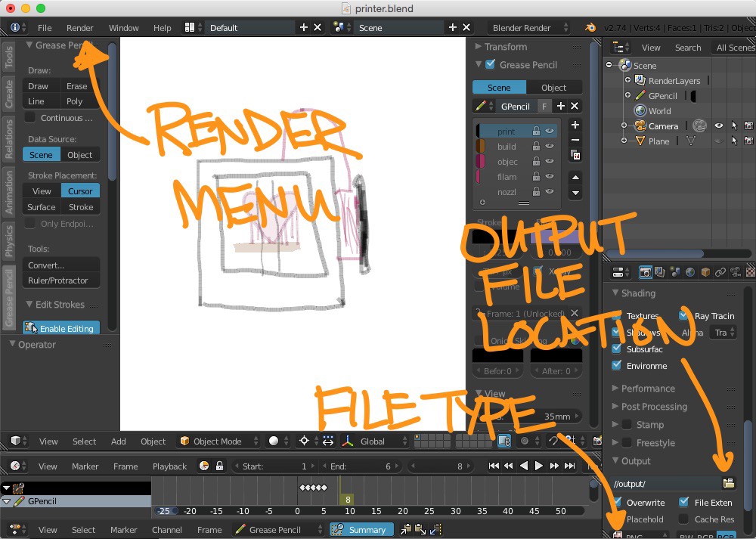Toggle lock on the print layer
This screenshot has width=756, height=539.
tap(536, 131)
